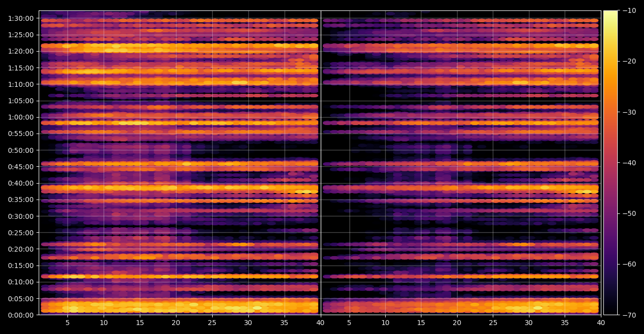Click the 0:45:00 y-axis time label
Screen dimensions: 644x334
pyautogui.click(x=21, y=167)
